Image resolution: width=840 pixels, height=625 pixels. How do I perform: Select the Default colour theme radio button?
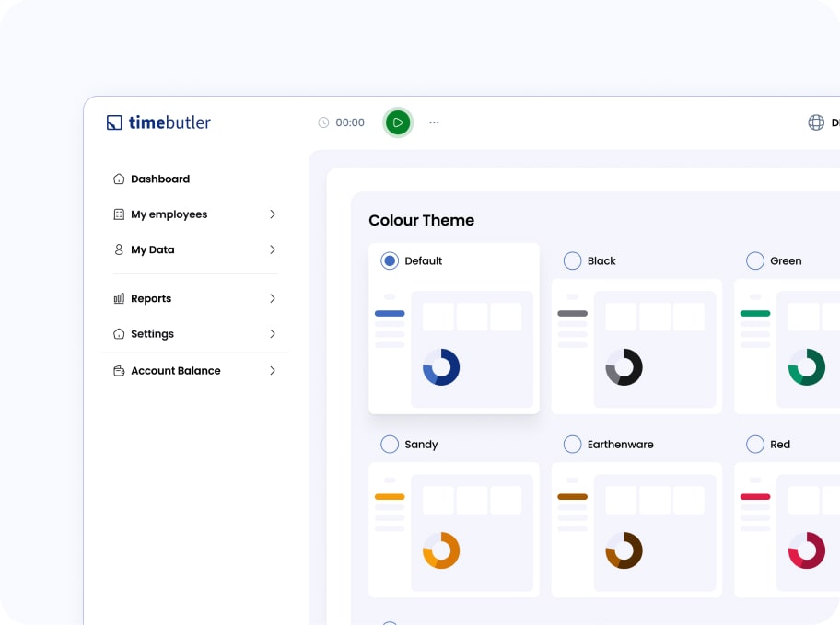click(x=390, y=261)
